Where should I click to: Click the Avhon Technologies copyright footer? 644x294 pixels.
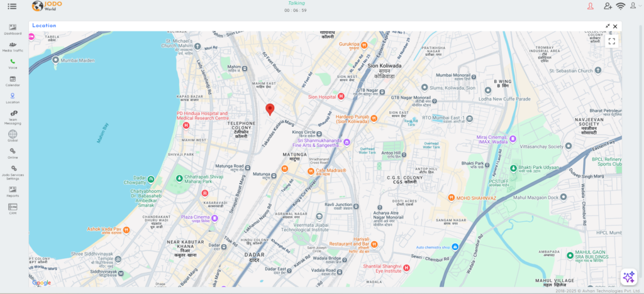(599, 291)
